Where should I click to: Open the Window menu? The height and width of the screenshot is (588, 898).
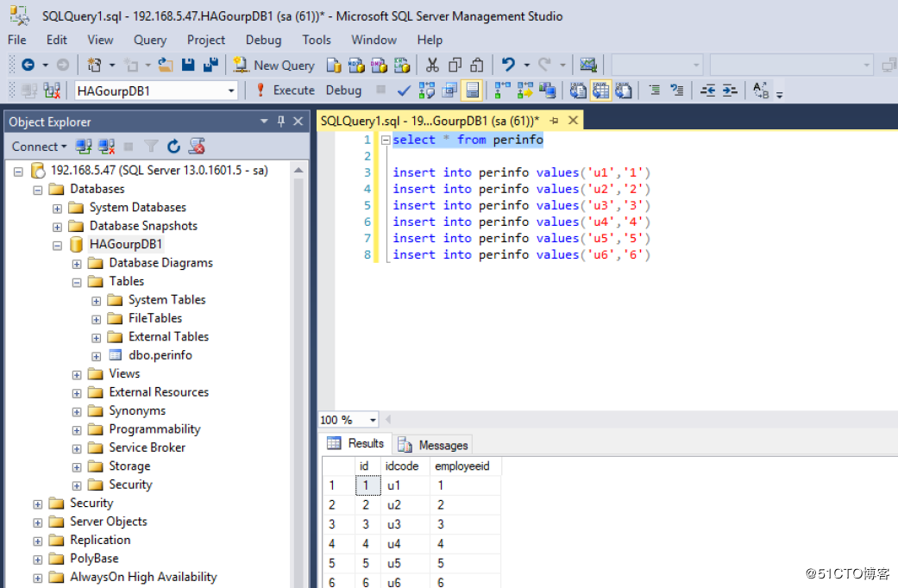(374, 40)
